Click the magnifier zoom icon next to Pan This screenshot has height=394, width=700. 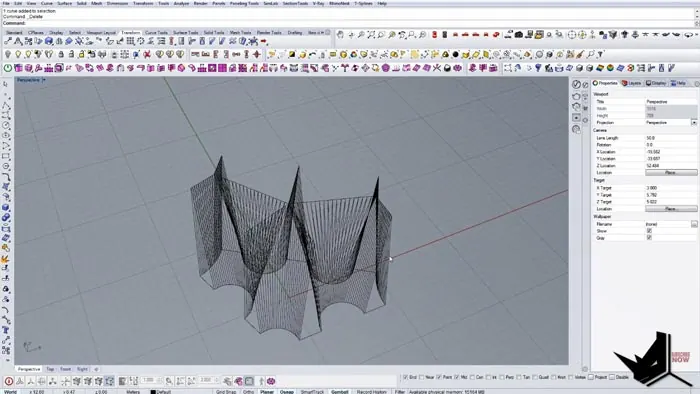361,34
